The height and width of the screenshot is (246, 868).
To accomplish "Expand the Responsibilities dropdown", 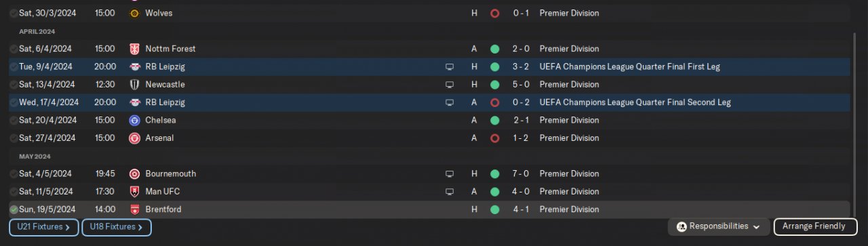I will (719, 226).
